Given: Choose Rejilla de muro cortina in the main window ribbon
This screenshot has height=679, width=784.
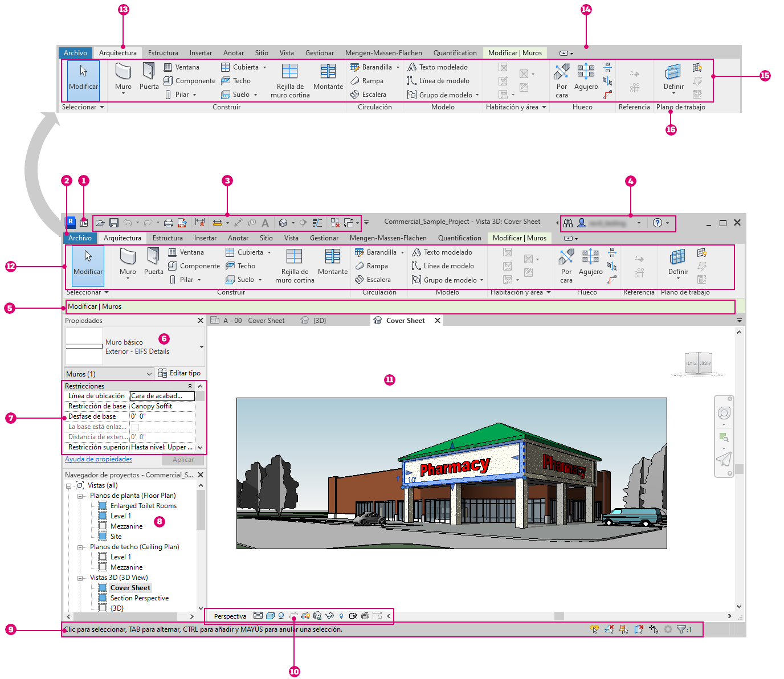Looking at the screenshot, I should (x=295, y=265).
